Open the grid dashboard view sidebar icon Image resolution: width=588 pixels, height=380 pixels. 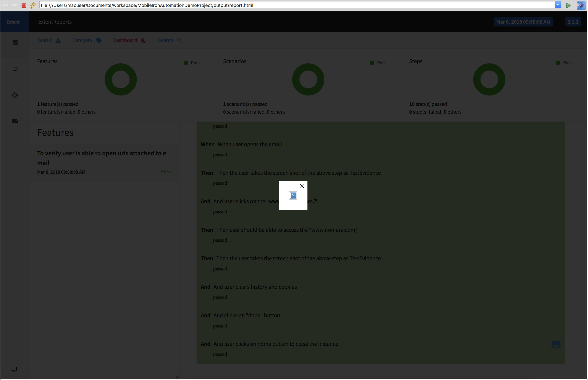click(15, 43)
